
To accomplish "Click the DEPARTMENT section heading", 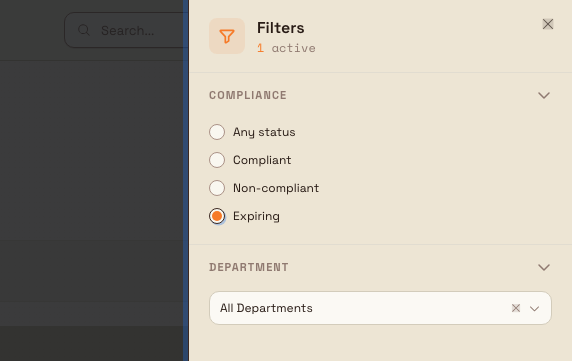I will 249,267.
